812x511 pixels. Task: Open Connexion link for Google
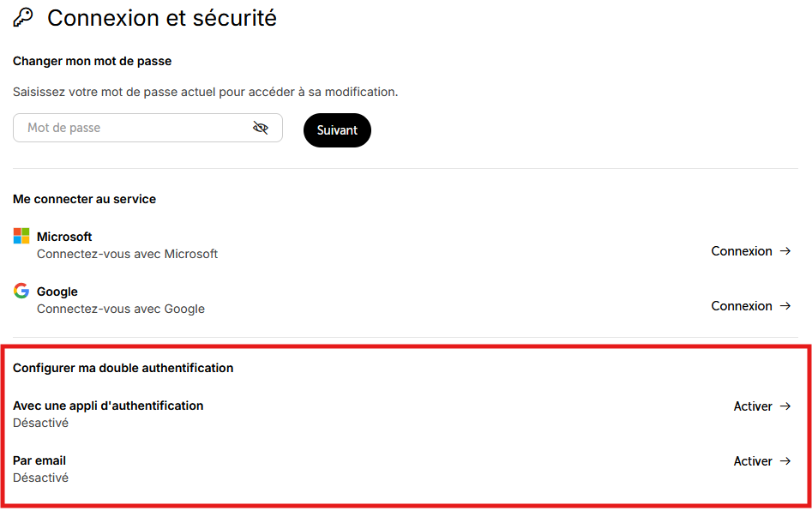(751, 306)
